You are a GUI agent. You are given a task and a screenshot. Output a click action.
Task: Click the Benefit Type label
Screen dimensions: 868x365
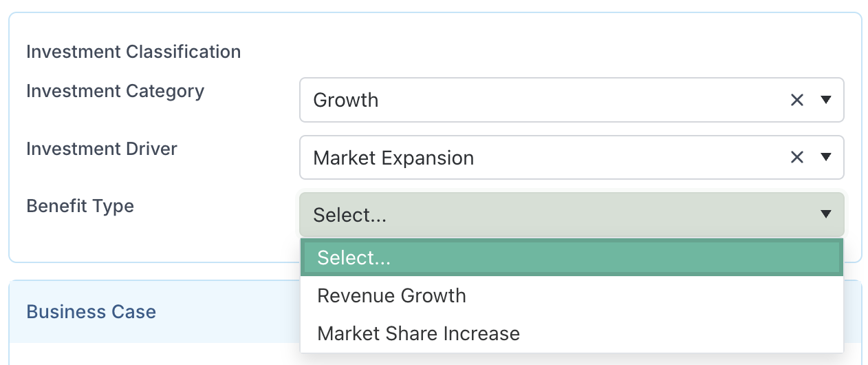(80, 206)
